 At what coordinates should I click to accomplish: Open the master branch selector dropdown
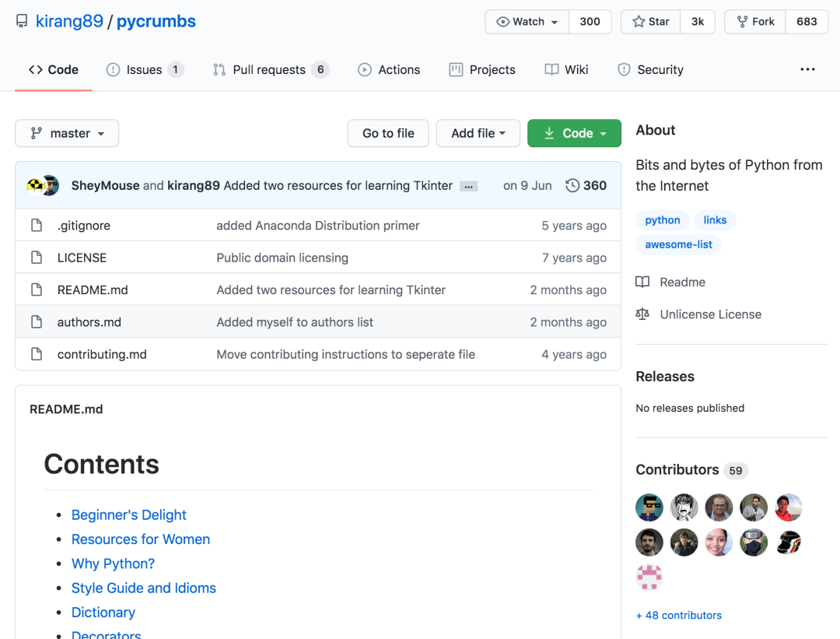(x=67, y=133)
